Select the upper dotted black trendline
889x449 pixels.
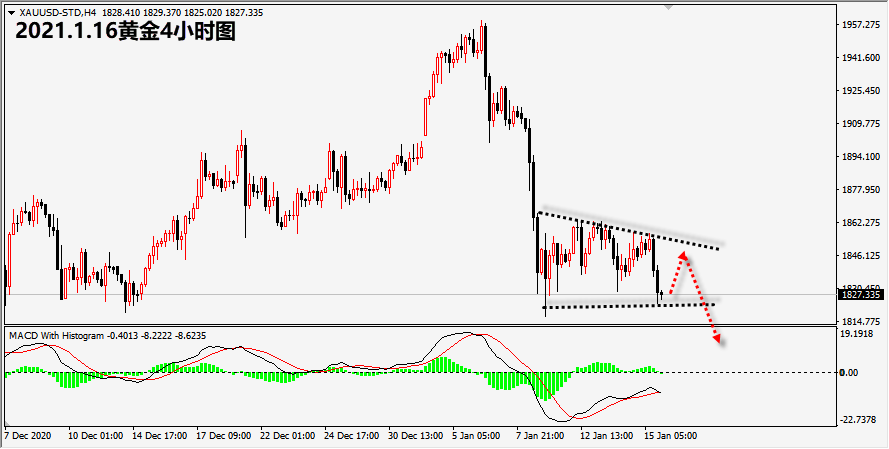[x=628, y=230]
